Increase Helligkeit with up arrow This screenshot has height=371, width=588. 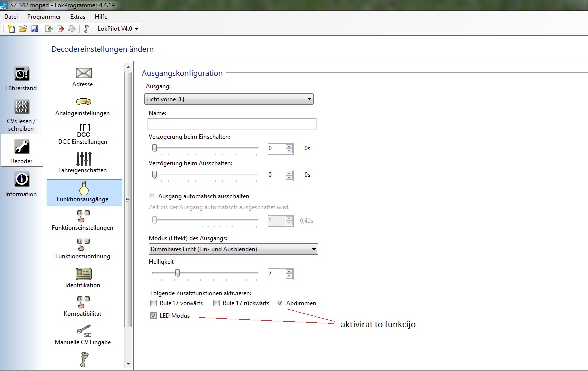[x=289, y=271]
